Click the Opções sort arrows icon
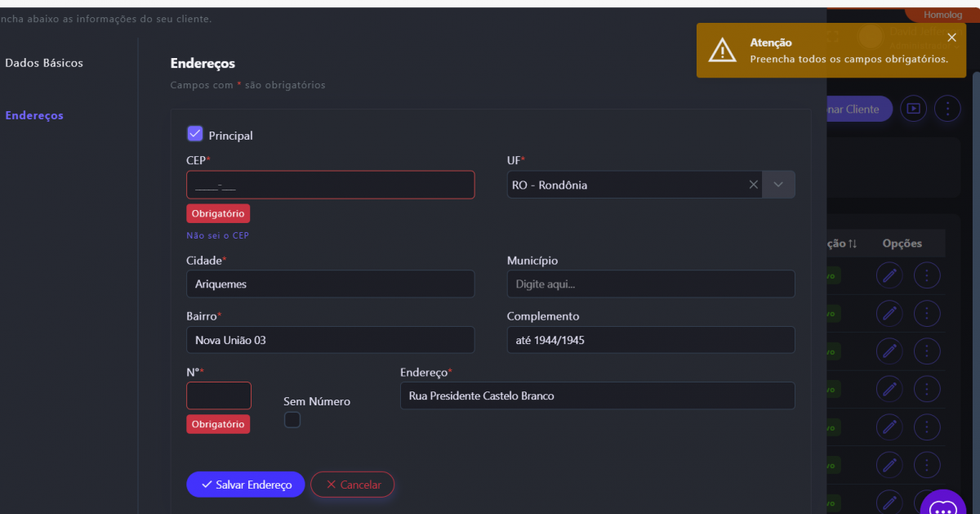 (853, 244)
